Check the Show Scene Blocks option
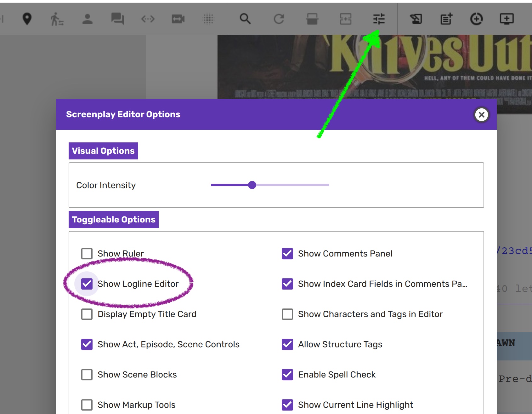The image size is (532, 414). (87, 375)
